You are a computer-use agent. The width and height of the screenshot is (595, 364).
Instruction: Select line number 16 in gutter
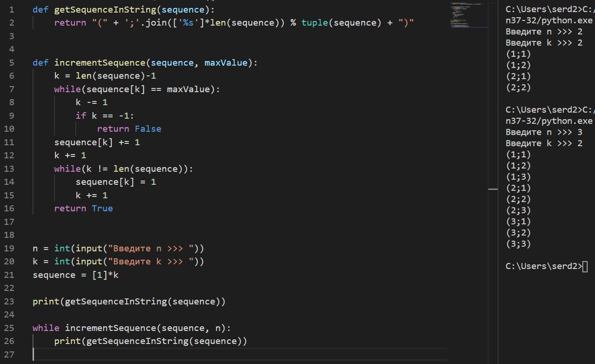(9, 208)
